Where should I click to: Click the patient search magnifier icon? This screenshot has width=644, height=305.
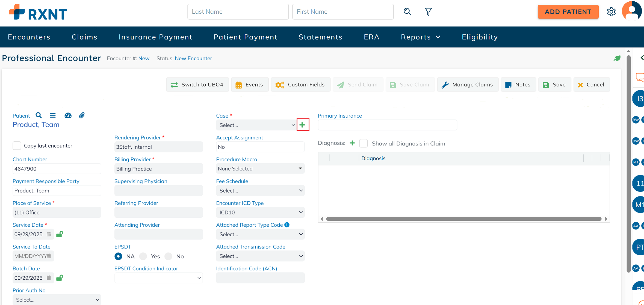pos(39,115)
